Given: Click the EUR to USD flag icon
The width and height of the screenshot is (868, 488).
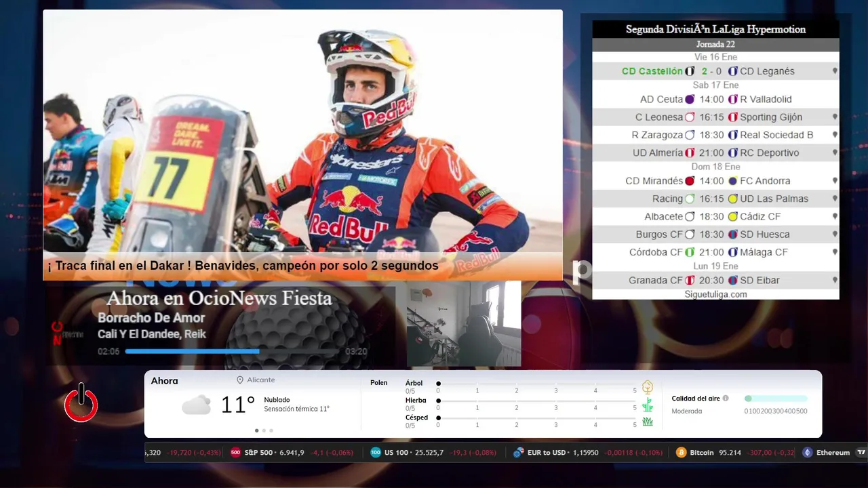Looking at the screenshot, I should click(518, 452).
